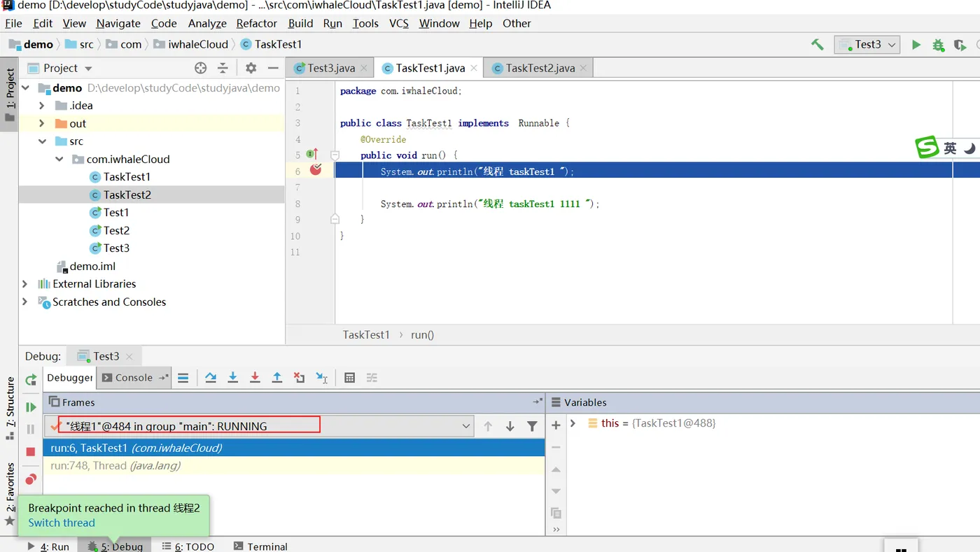This screenshot has height=552, width=980.
Task: Collapse the src folder
Action: point(42,141)
